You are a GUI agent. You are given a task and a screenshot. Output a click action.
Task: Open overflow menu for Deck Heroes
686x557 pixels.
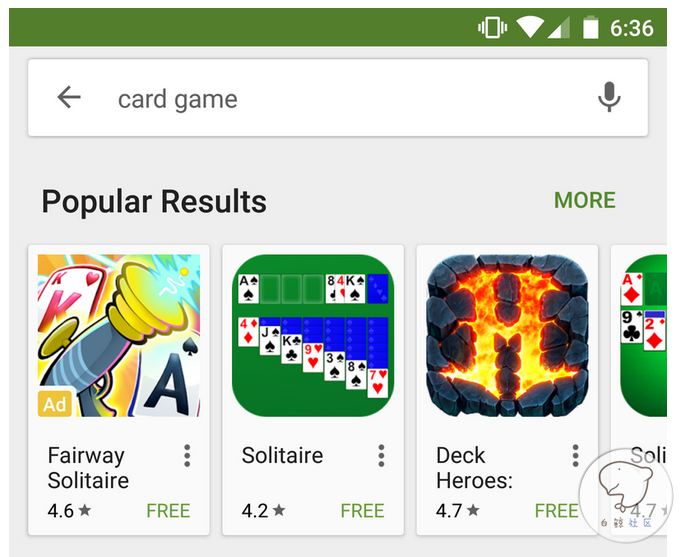click(x=575, y=456)
